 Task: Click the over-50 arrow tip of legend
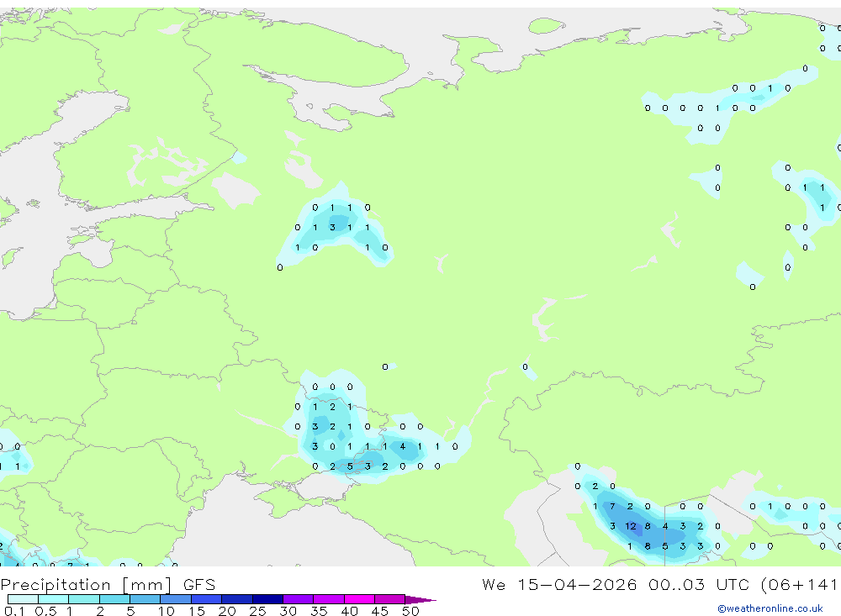point(420,599)
